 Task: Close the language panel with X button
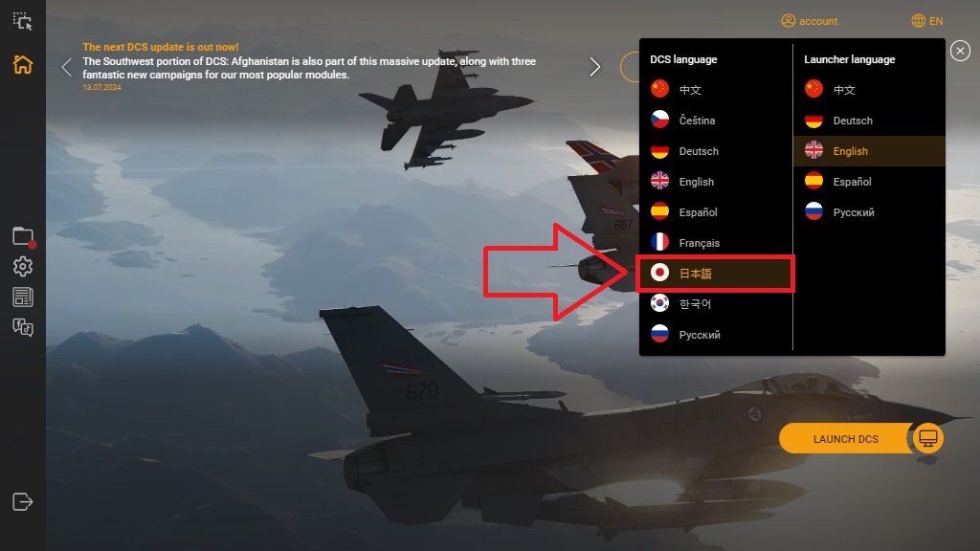[x=960, y=51]
